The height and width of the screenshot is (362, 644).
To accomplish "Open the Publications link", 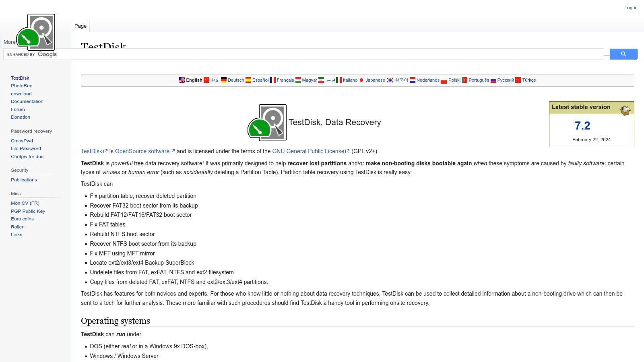I will pos(24,180).
